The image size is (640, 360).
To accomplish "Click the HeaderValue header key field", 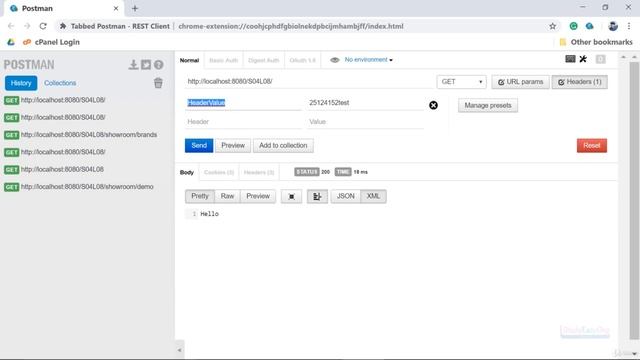I will 243,103.
